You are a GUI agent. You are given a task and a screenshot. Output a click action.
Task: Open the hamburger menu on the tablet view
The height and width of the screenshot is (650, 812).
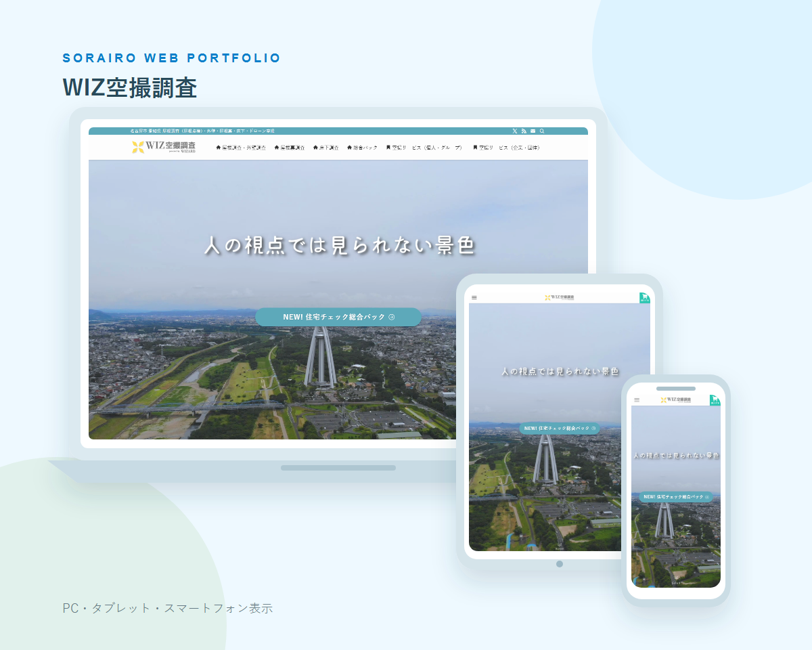click(474, 297)
